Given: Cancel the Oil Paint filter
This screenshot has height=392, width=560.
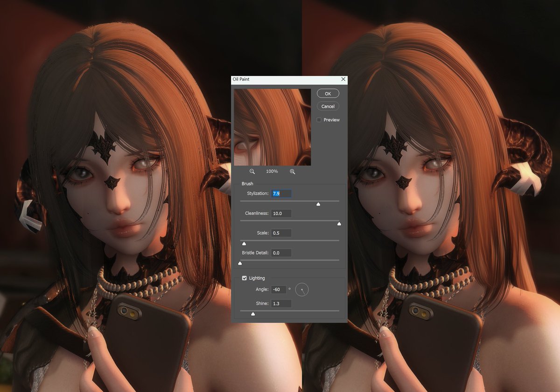Looking at the screenshot, I should tap(328, 106).
